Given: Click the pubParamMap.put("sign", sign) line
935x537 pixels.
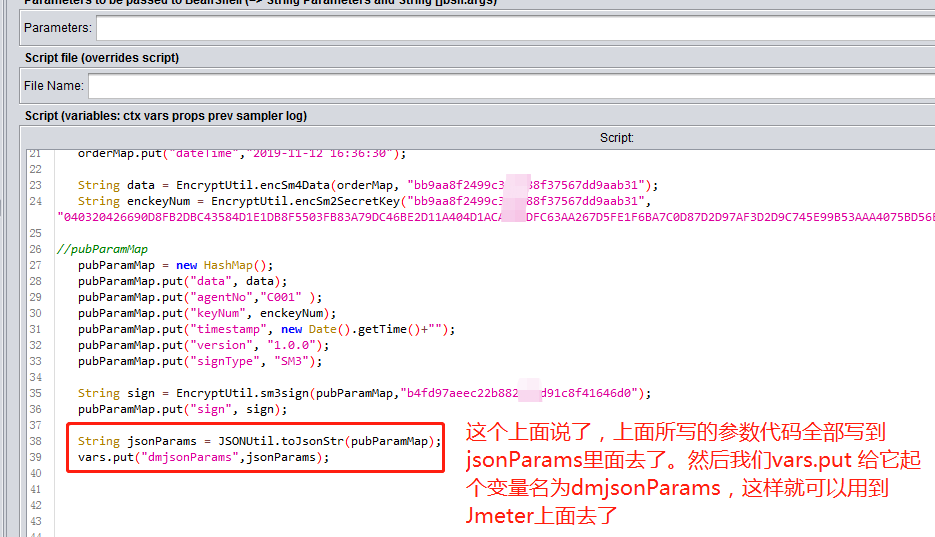Looking at the screenshot, I should (x=182, y=409).
